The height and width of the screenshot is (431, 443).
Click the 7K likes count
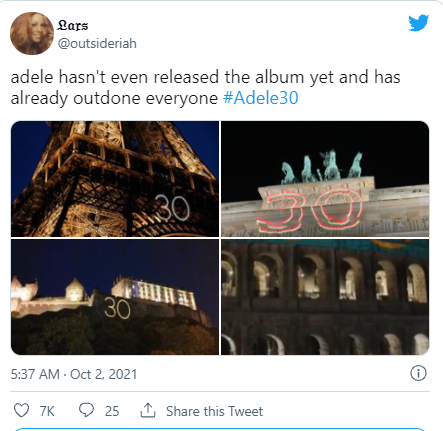tap(47, 411)
